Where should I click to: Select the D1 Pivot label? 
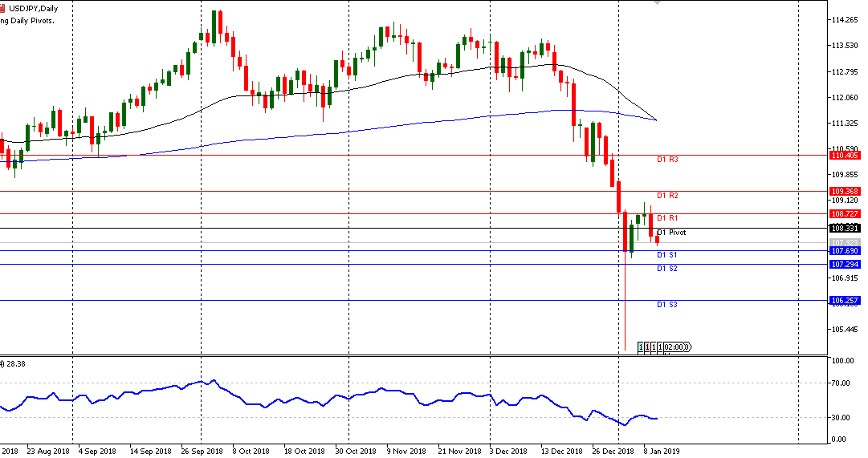[671, 233]
